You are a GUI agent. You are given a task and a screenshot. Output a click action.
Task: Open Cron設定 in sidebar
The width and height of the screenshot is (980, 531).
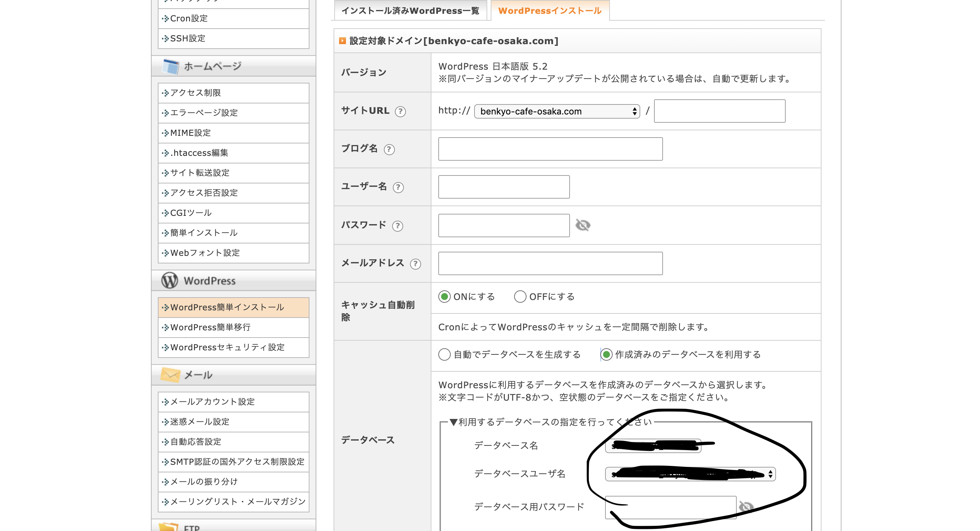pos(234,18)
